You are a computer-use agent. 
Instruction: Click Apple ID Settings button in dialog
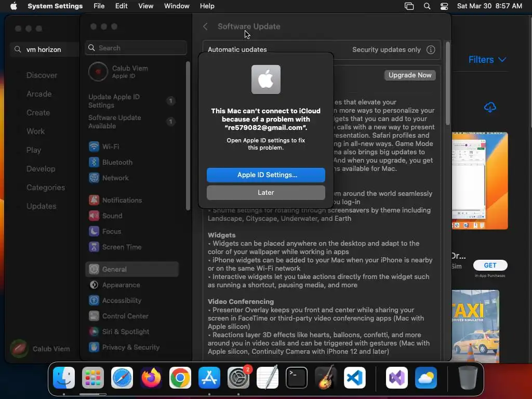[265, 175]
